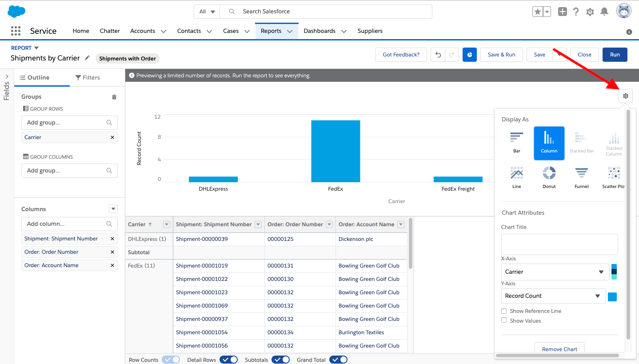Open the Setup gear icon in header

click(x=590, y=12)
